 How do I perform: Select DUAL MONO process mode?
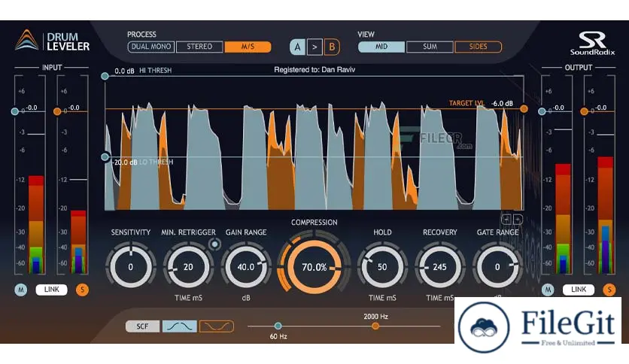coord(150,47)
